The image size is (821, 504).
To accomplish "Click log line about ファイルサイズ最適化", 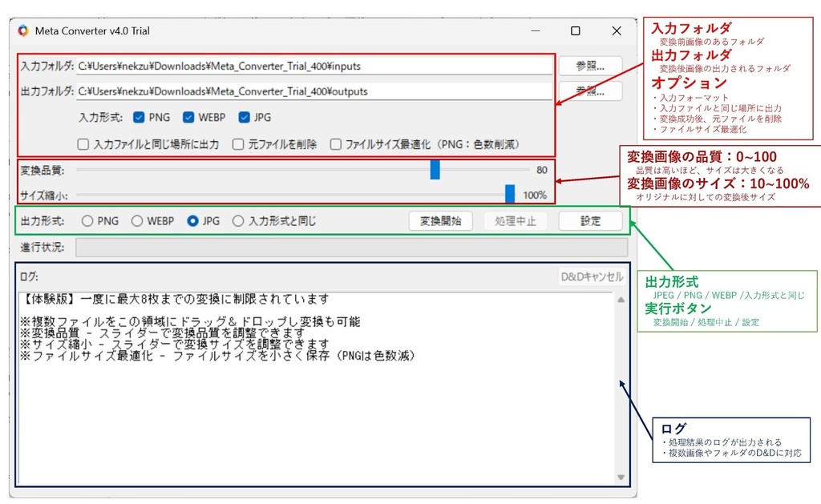I will pyautogui.click(x=218, y=356).
